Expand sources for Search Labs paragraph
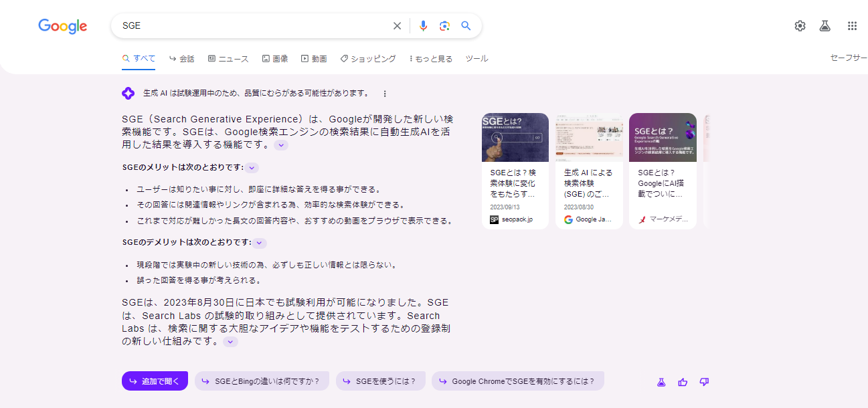Screen dimensions: 868x408 pyautogui.click(x=230, y=342)
